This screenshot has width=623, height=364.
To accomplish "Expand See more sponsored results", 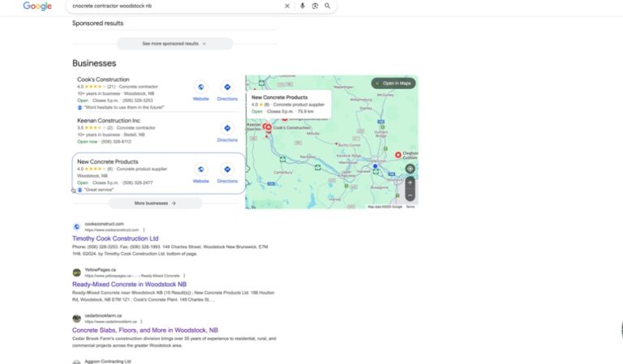I will click(x=174, y=43).
